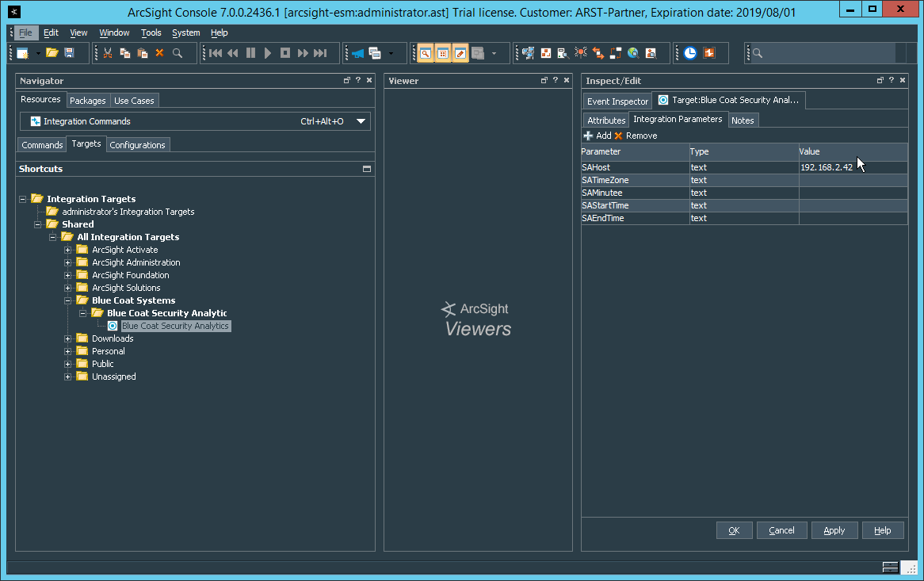The width and height of the screenshot is (924, 581).
Task: Click the Delete red X toolbar icon
Action: click(x=159, y=53)
